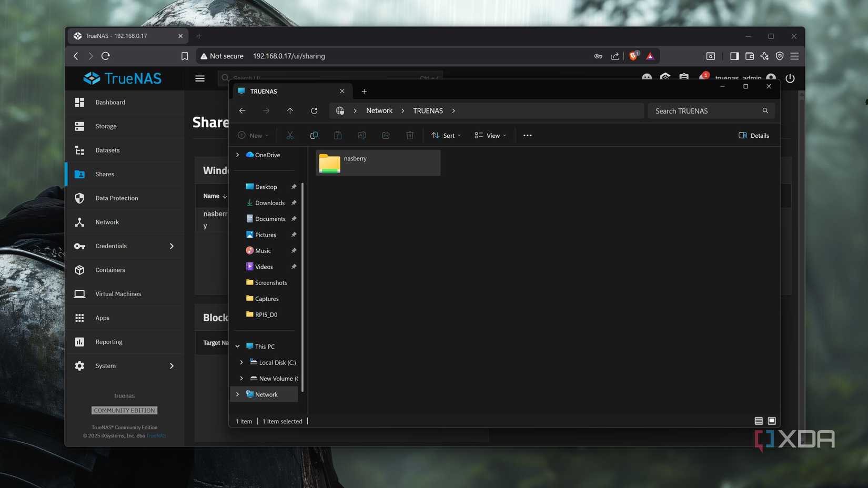Open Desktop in Explorer quick access
The image size is (868, 488).
[267, 187]
